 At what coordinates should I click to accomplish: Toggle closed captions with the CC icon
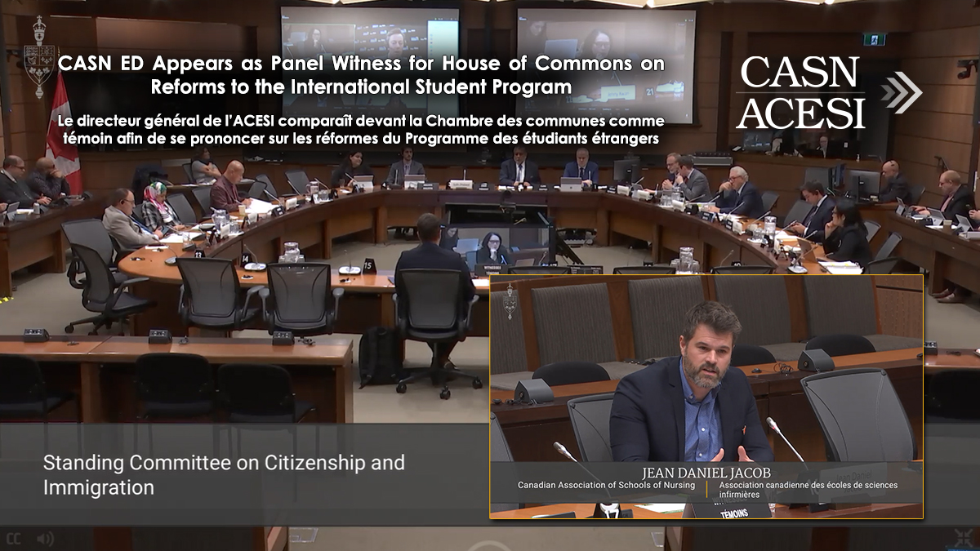pyautogui.click(x=14, y=539)
